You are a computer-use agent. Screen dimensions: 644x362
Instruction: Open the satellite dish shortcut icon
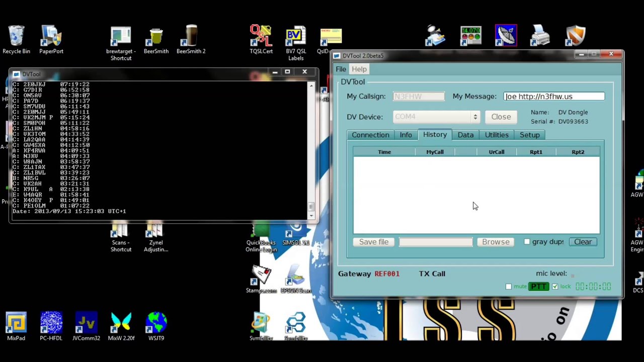(506, 35)
